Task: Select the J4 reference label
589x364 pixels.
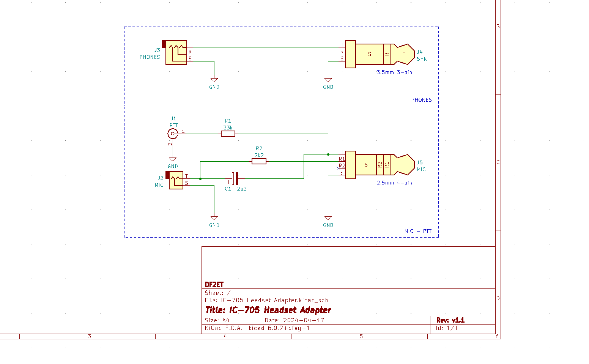Action: 420,52
